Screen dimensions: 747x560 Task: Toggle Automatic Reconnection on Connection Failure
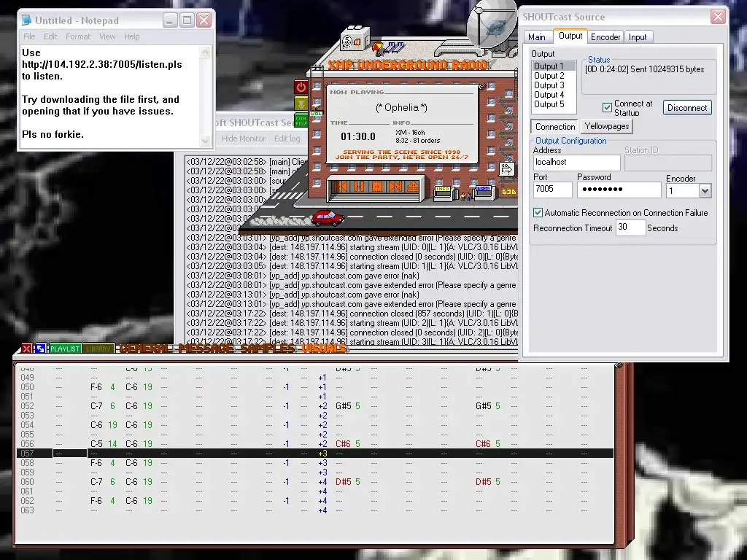point(538,212)
